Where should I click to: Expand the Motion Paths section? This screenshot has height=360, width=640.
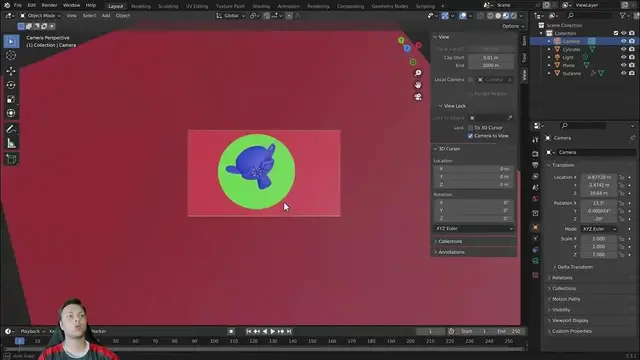pyautogui.click(x=566, y=299)
